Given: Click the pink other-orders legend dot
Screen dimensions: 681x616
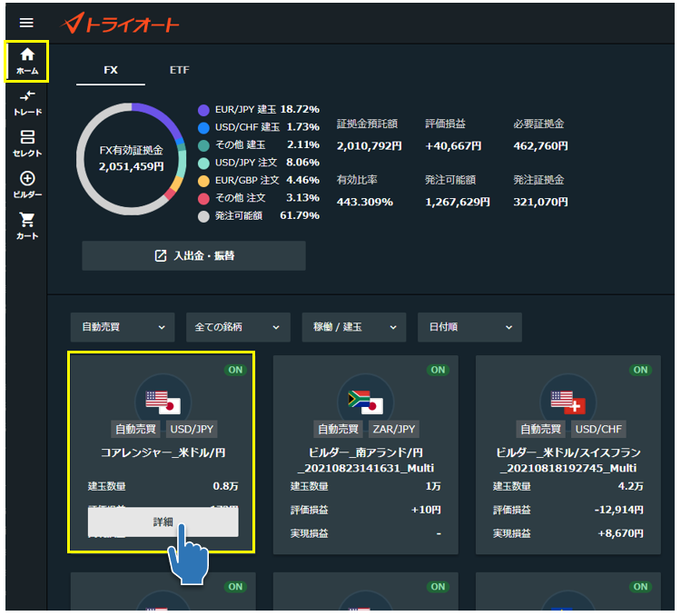Looking at the screenshot, I should coord(203,199).
